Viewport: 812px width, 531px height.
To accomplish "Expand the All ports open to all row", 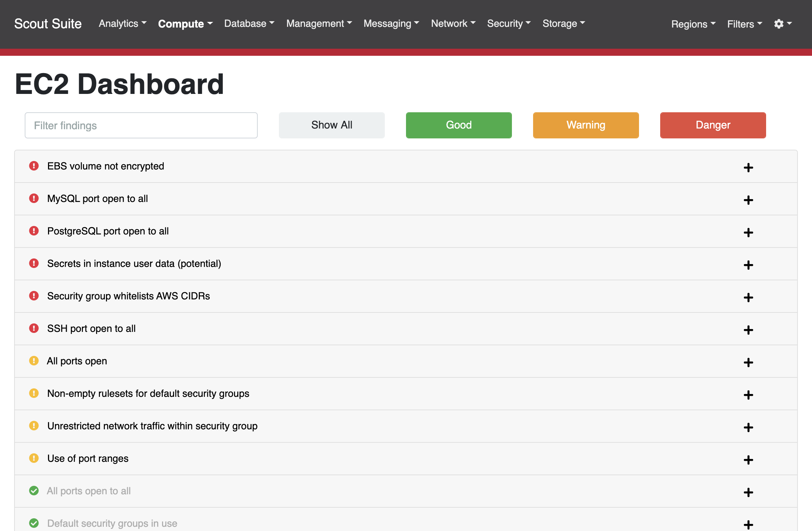I will [748, 492].
